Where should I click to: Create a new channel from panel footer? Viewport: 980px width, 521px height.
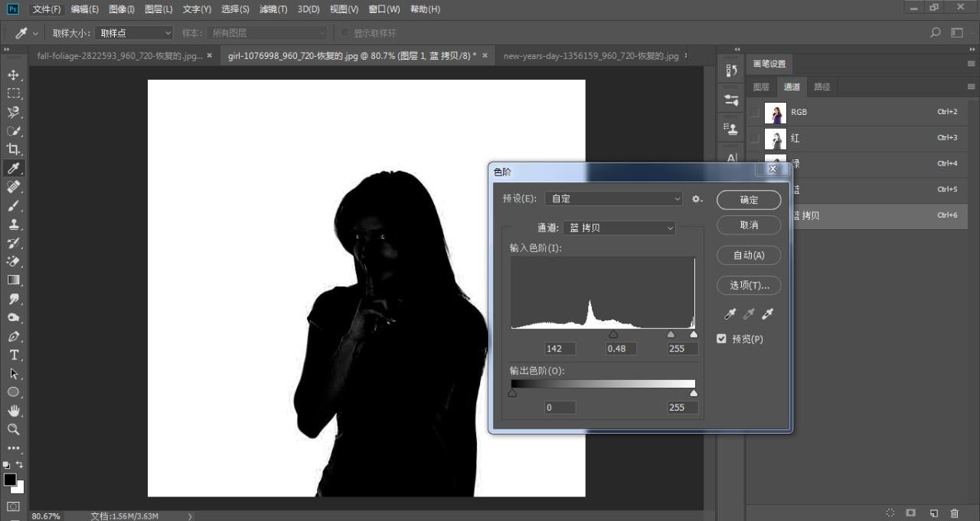tap(933, 513)
